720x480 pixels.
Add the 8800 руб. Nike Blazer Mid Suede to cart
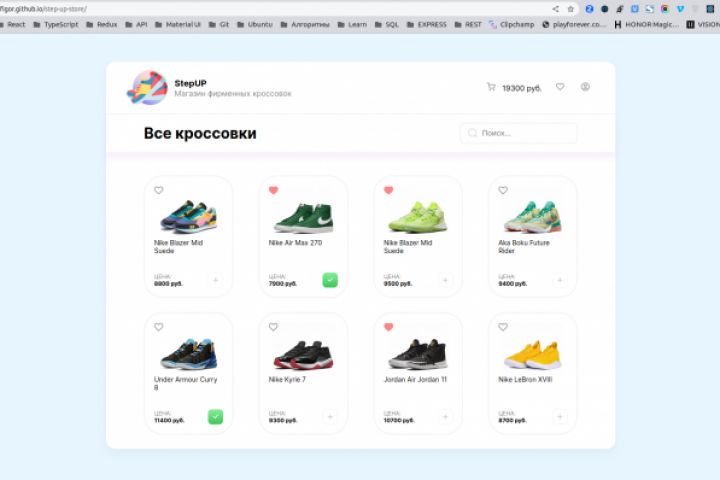pyautogui.click(x=215, y=280)
